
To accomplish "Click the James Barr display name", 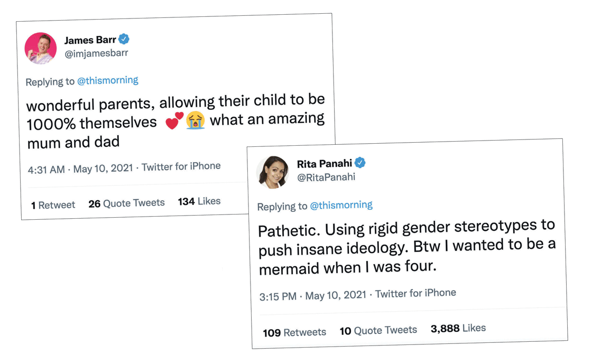I will (90, 40).
